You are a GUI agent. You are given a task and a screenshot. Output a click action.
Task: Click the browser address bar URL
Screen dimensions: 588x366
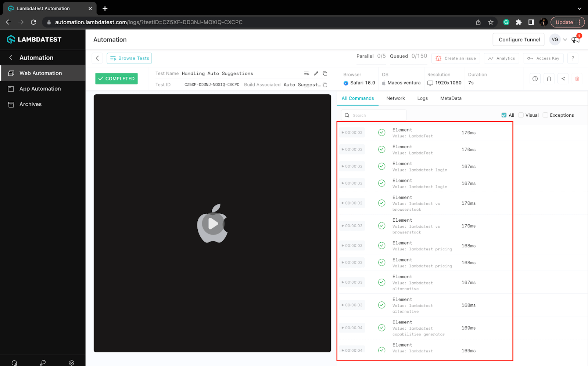coord(148,22)
